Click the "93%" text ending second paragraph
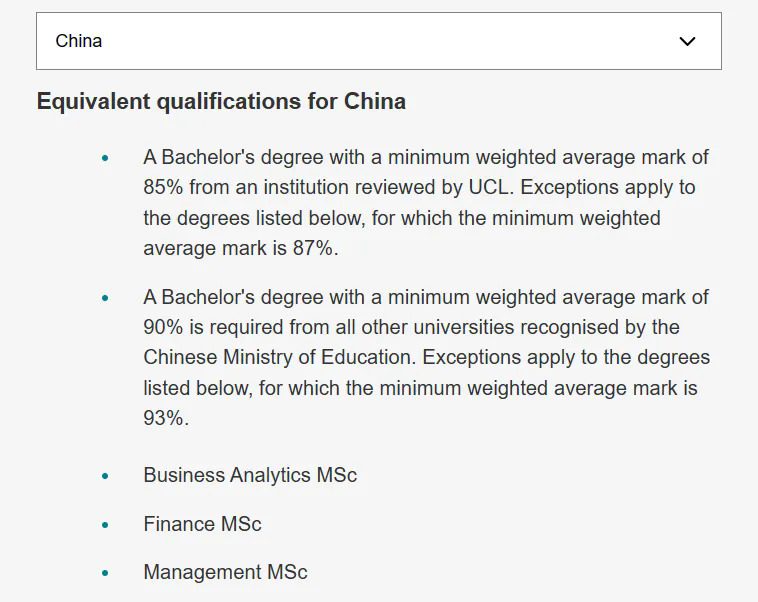The image size is (758, 602). point(165,418)
